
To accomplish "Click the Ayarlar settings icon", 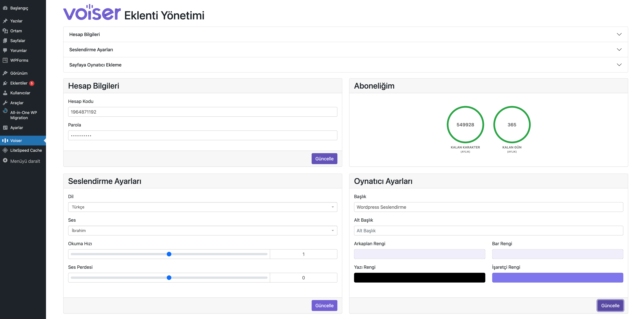I will point(5,127).
